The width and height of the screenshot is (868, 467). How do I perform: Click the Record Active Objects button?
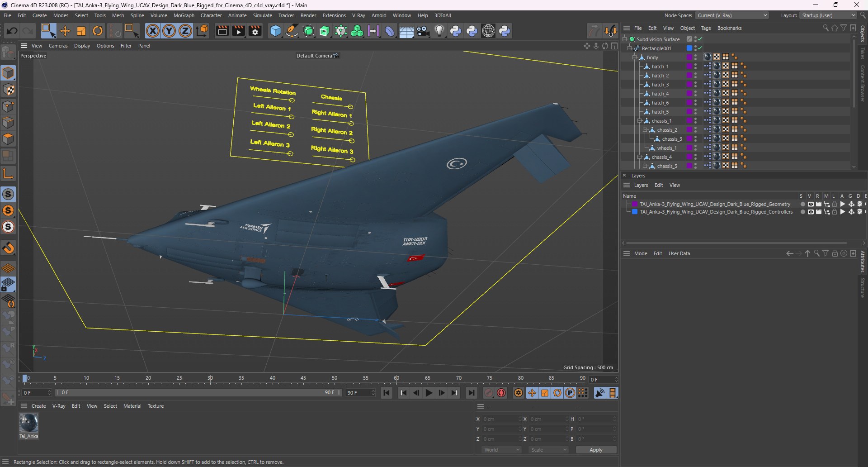pos(488,393)
